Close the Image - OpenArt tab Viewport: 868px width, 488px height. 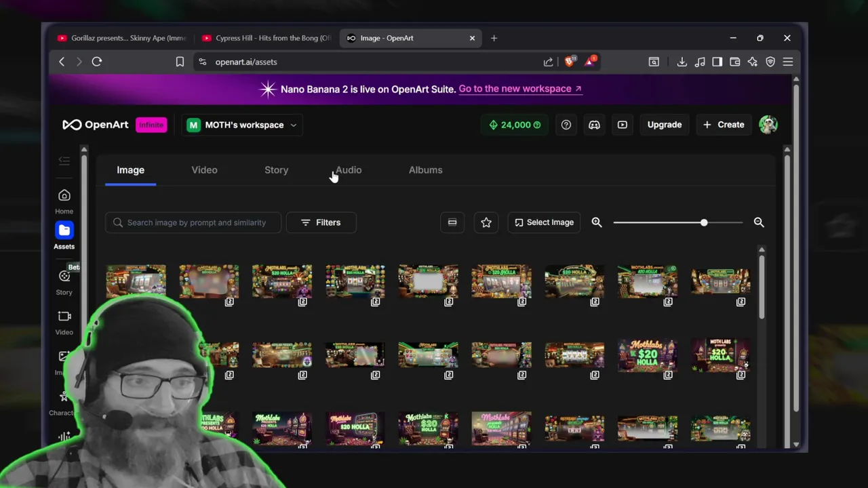472,38
